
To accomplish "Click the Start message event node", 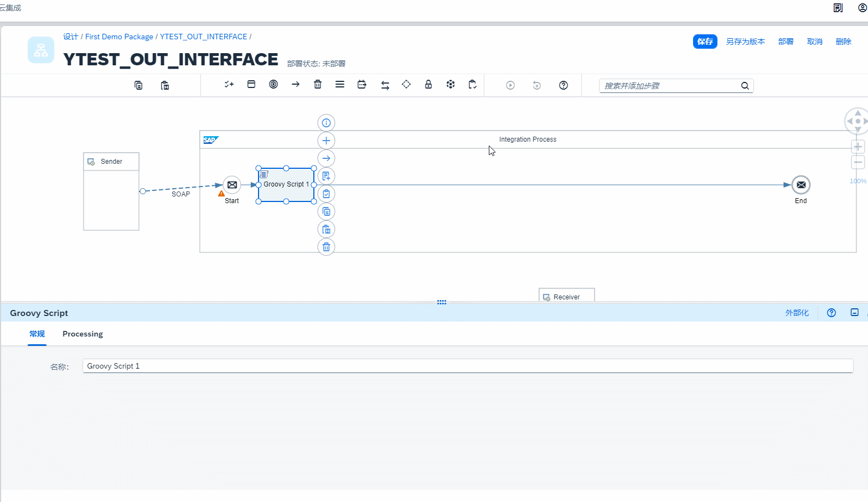I will pos(232,185).
